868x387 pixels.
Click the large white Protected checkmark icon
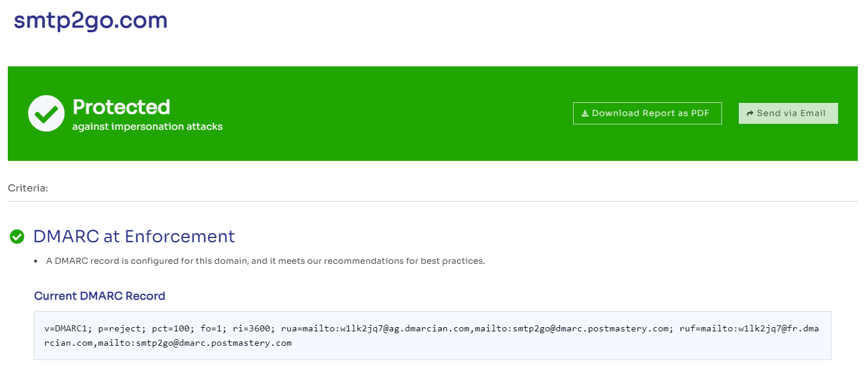[46, 114]
